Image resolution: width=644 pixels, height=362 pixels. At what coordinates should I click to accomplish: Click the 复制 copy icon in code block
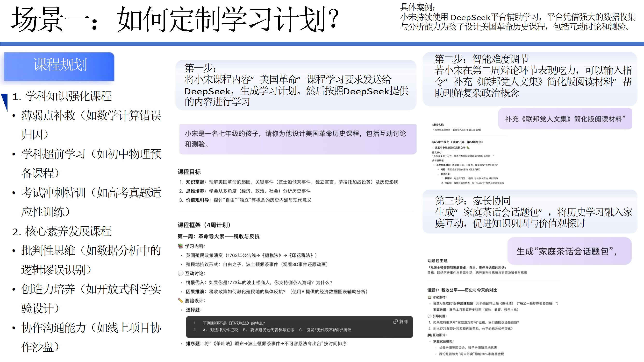click(x=395, y=321)
